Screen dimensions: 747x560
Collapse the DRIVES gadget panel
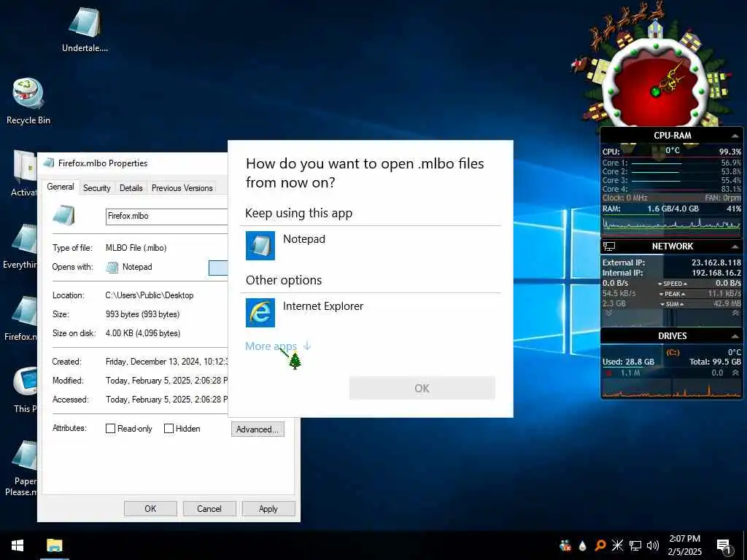(x=735, y=336)
